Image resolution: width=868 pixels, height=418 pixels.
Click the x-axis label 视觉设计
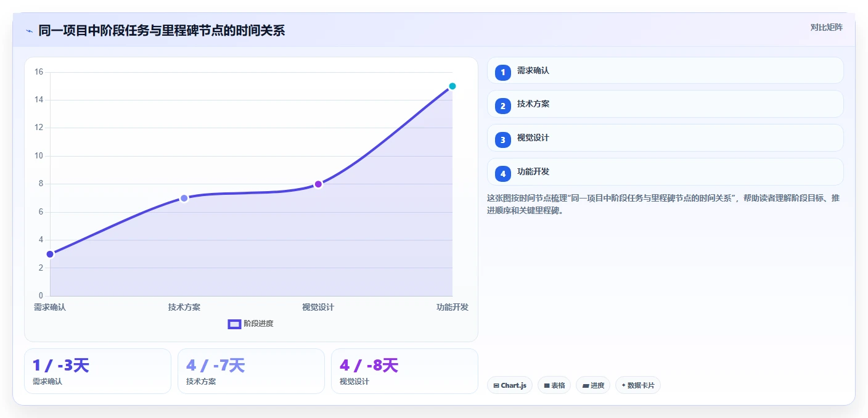[318, 307]
